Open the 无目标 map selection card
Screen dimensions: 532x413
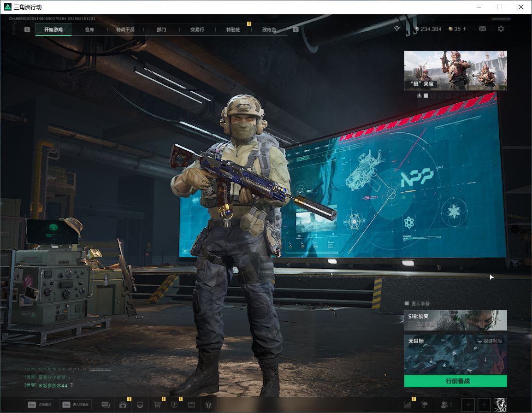pos(455,354)
